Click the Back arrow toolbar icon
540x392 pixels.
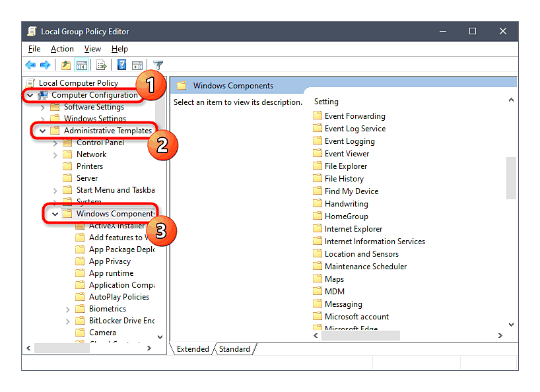tap(30, 65)
